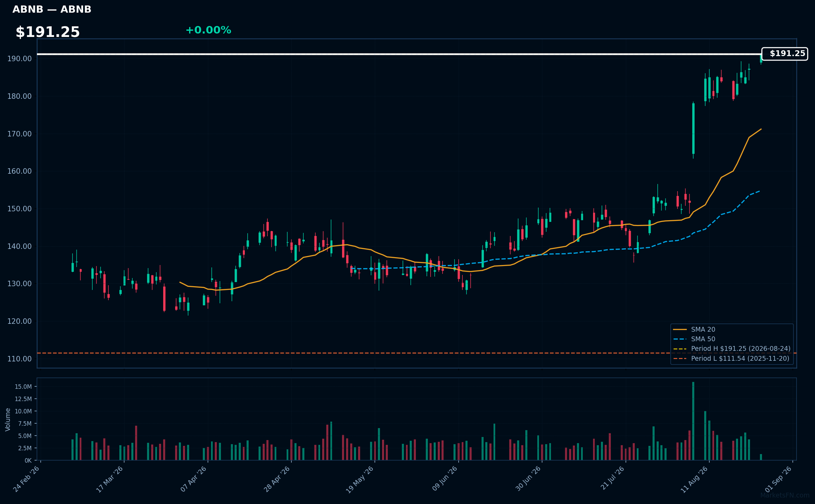This screenshot has width=815, height=504.
Task: Click the 17 Mar '26 date label
Action: (110, 479)
